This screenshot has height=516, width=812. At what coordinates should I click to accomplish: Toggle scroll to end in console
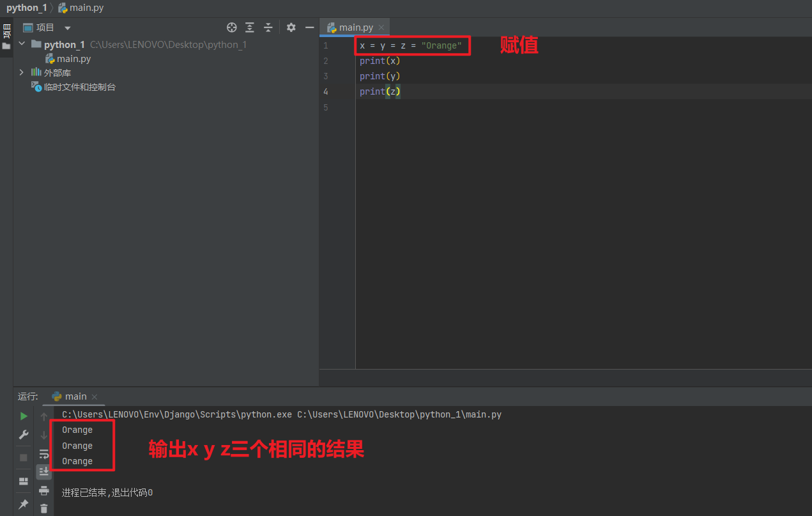point(43,471)
